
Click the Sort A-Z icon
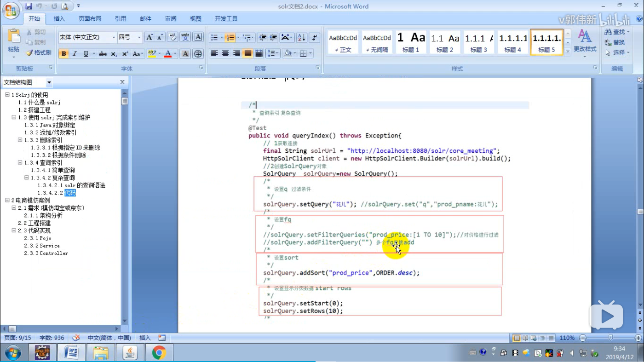301,37
